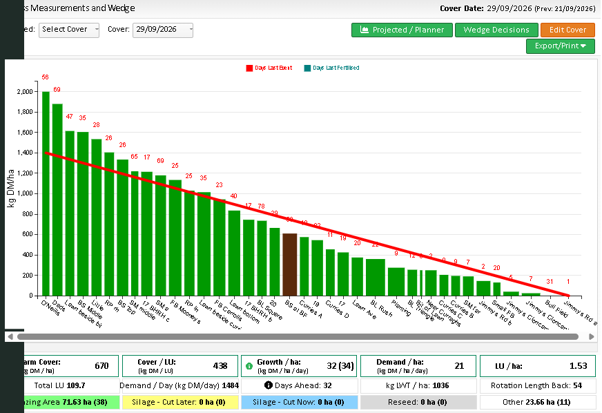Screen dimensions: 602x413
Task: Click the LU / ha value 1.53
Action: 578,366
